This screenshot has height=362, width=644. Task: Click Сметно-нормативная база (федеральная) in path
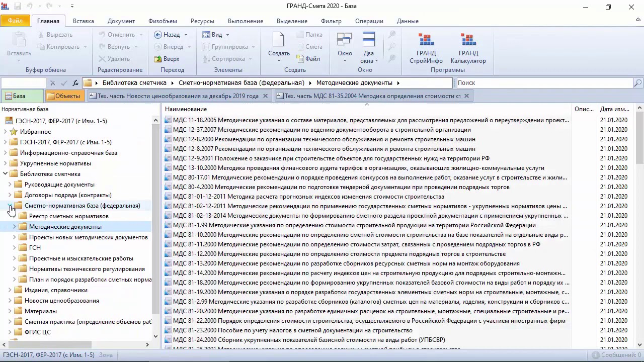click(242, 83)
